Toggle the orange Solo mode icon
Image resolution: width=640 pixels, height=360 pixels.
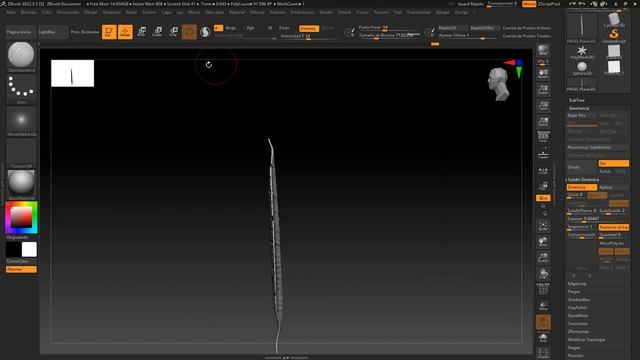(543, 322)
